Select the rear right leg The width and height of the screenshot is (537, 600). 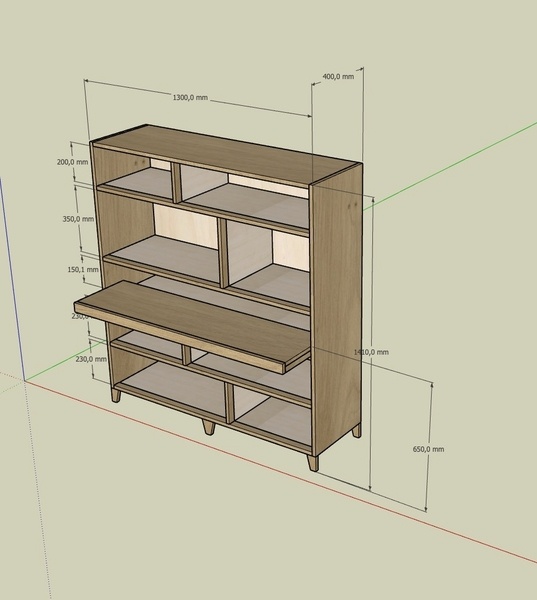point(356,430)
